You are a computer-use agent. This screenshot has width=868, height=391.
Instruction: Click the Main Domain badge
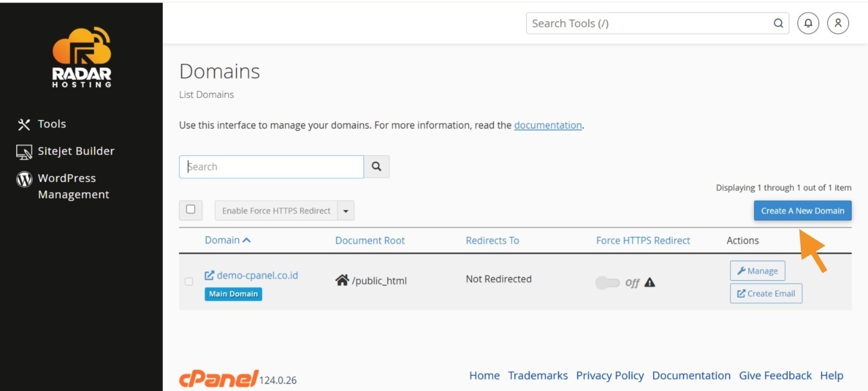pos(233,294)
